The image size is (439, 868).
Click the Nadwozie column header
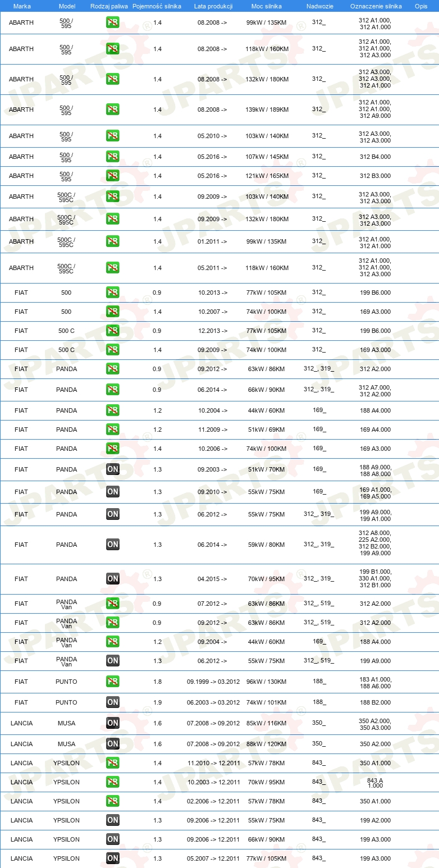(319, 6)
